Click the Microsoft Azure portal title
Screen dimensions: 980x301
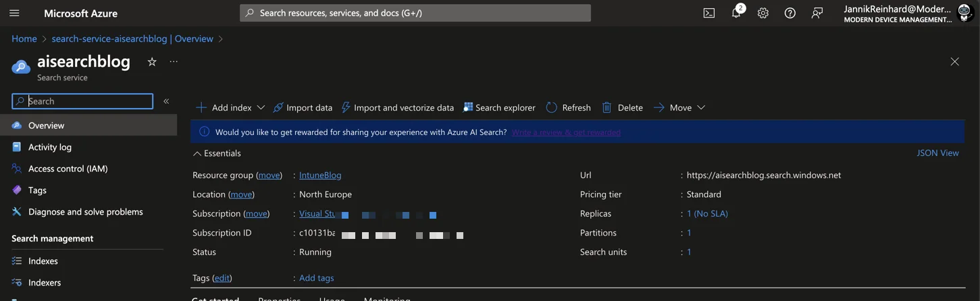click(x=80, y=13)
